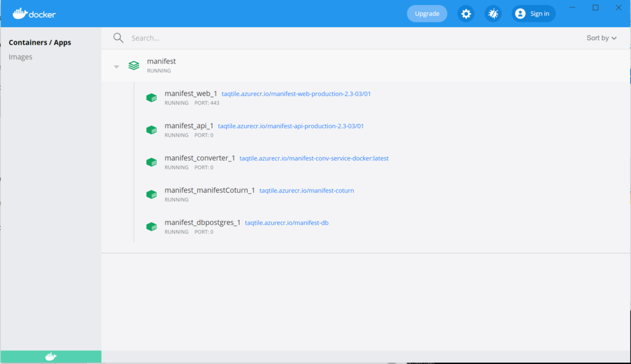
Task: Maximize the Docker window
Action: pos(596,7)
